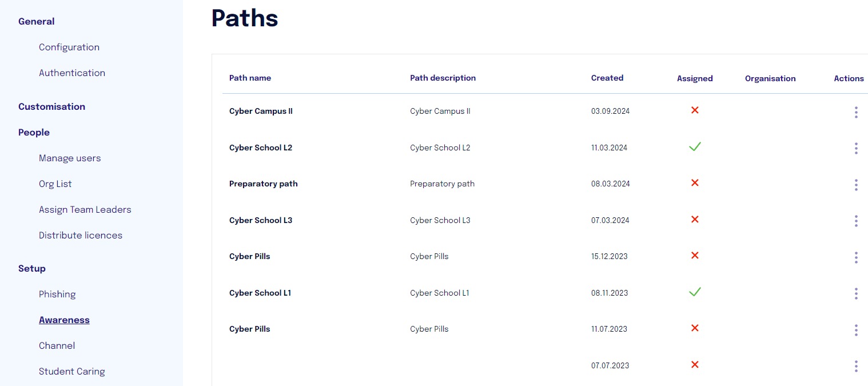The height and width of the screenshot is (386, 868).
Task: Open actions menu for Cyber School L2
Action: [856, 148]
